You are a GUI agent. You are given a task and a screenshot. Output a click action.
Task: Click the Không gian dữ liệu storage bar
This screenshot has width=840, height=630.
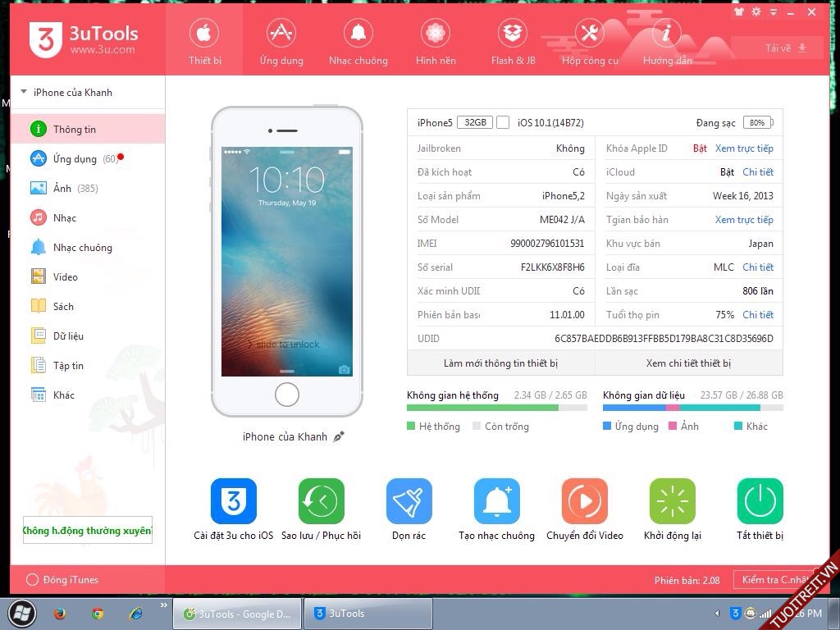click(x=692, y=408)
